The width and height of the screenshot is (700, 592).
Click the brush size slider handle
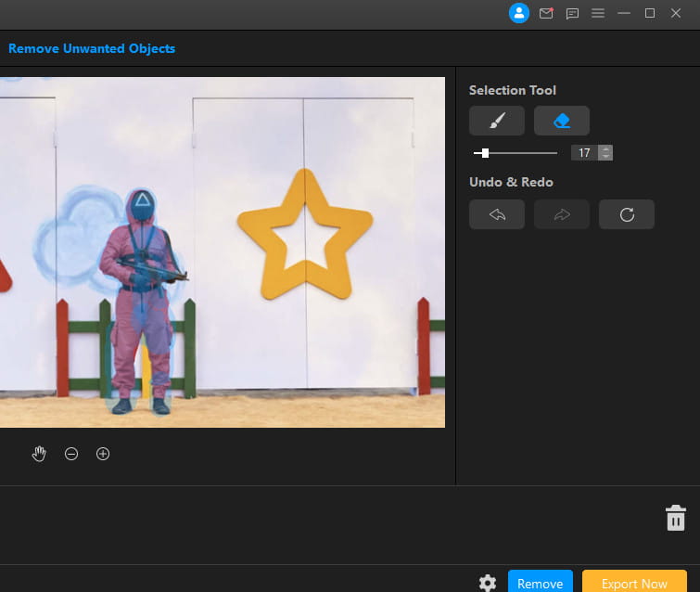tap(485, 153)
